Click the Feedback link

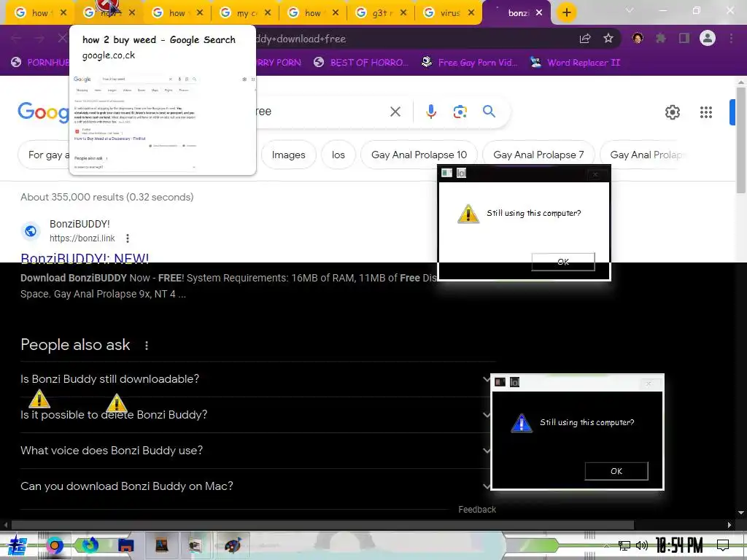477,510
